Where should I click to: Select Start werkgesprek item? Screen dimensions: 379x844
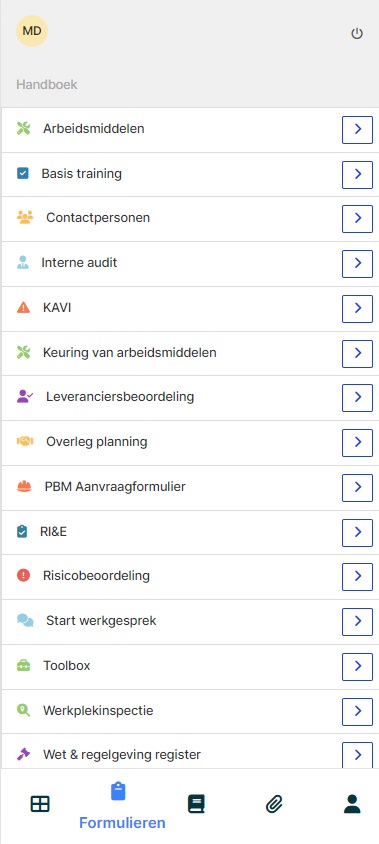[190, 622]
